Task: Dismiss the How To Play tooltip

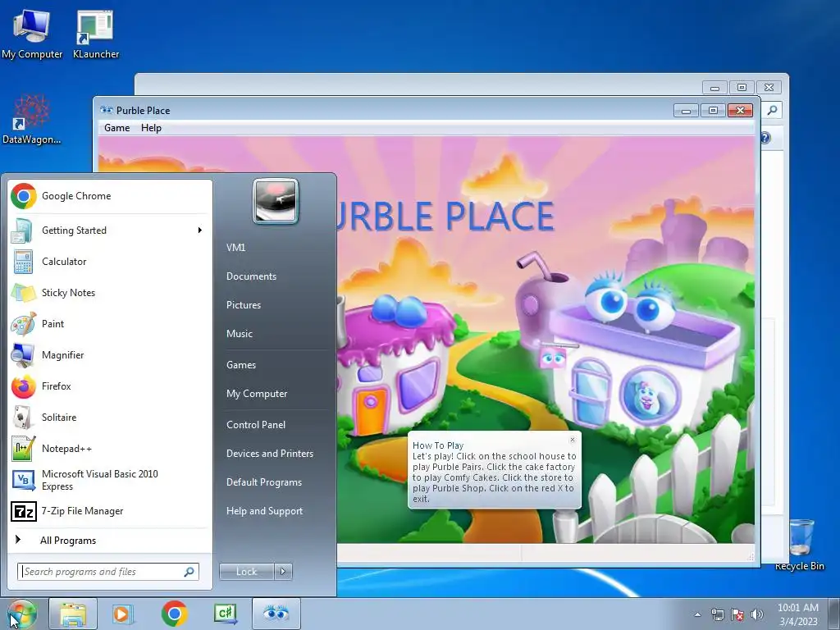Action: [x=572, y=440]
